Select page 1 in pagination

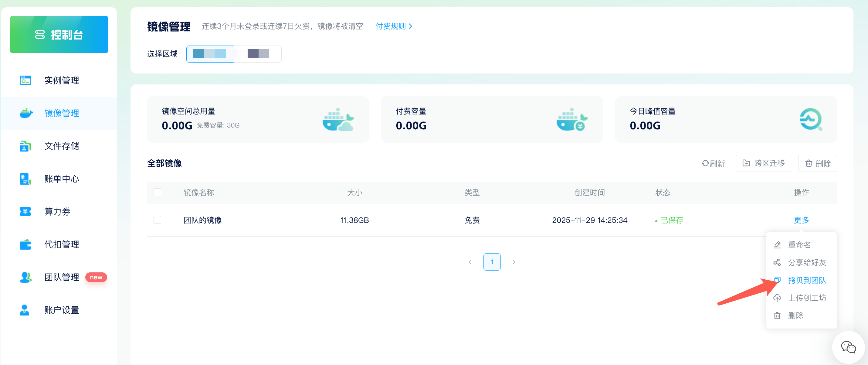(x=492, y=261)
